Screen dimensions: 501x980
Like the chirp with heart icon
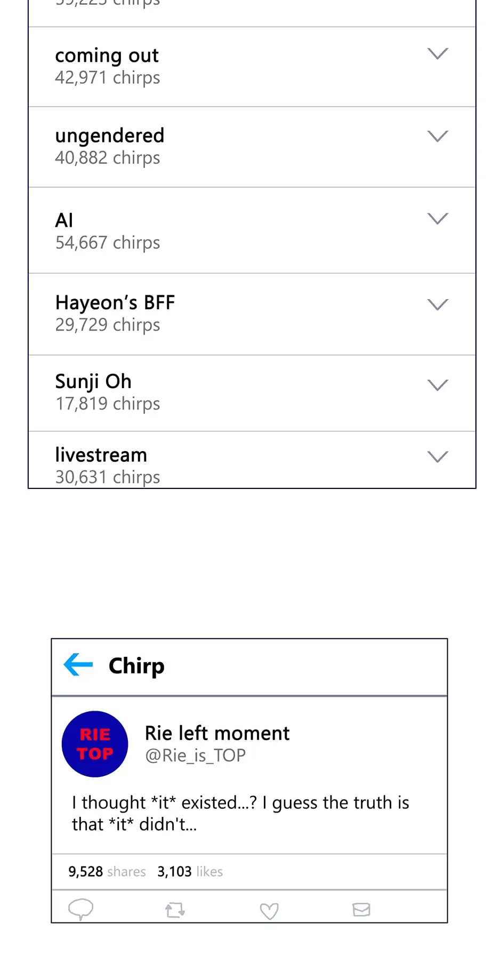tap(269, 911)
